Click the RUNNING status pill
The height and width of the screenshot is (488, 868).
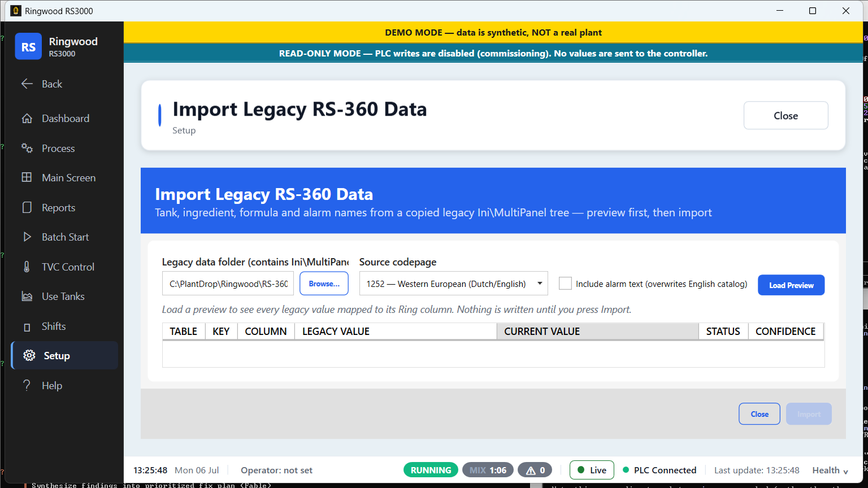[431, 470]
